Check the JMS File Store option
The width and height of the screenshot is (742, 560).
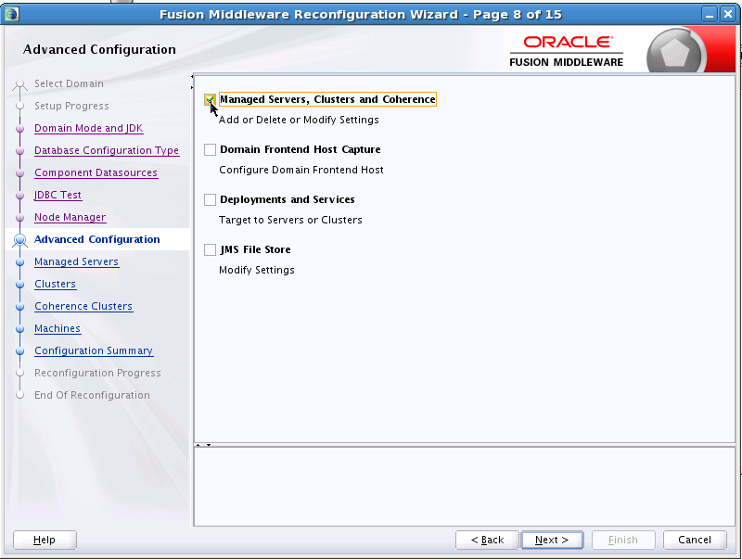tap(210, 249)
